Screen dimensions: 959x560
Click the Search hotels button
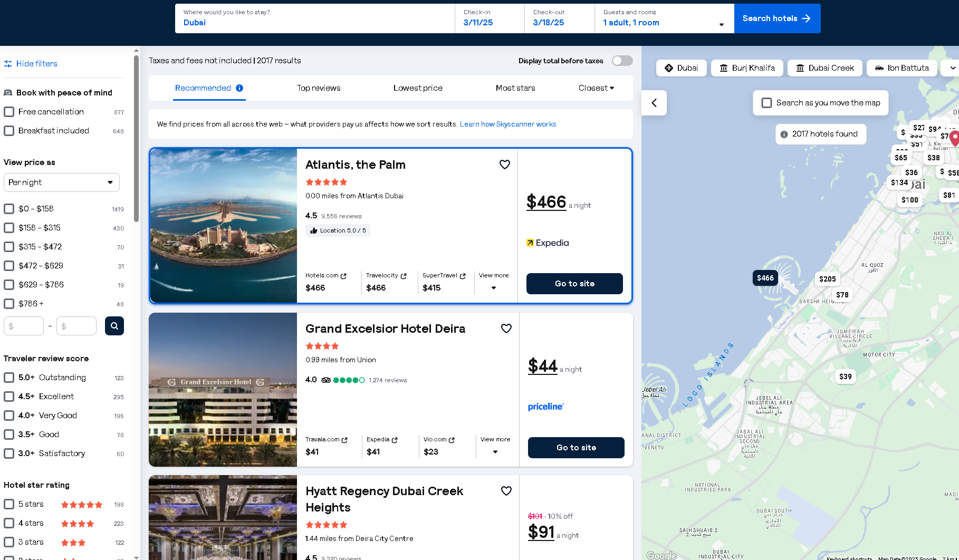point(776,18)
